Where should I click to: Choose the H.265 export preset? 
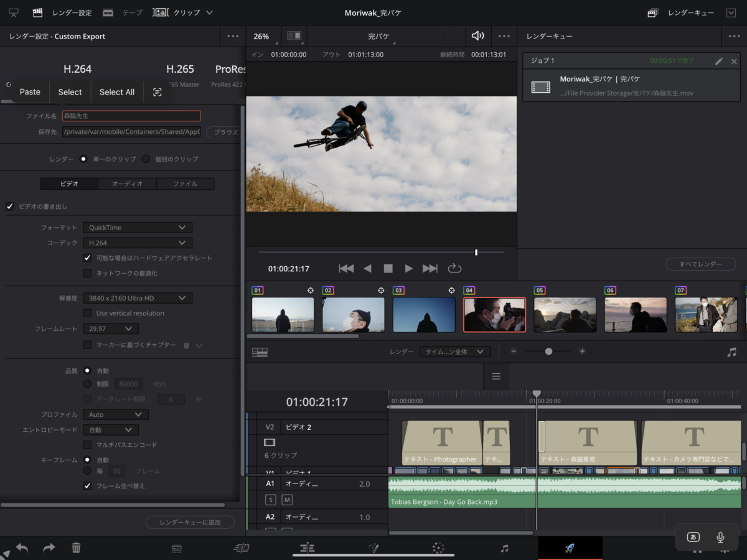(x=180, y=69)
